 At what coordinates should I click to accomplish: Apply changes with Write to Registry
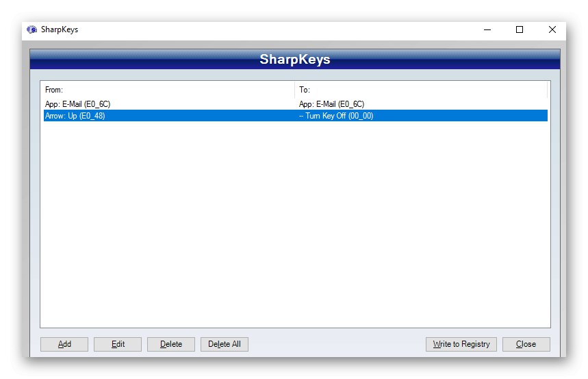[461, 344]
